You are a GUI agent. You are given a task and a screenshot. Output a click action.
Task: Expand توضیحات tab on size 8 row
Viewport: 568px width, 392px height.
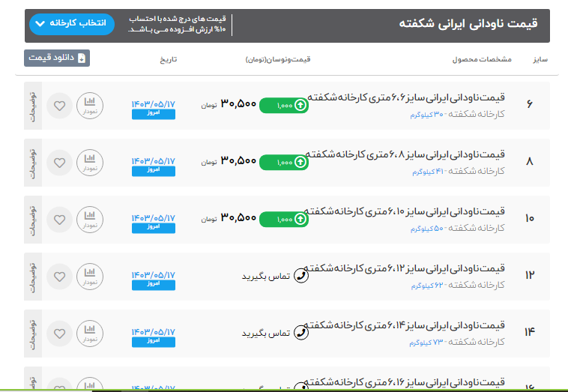point(33,162)
